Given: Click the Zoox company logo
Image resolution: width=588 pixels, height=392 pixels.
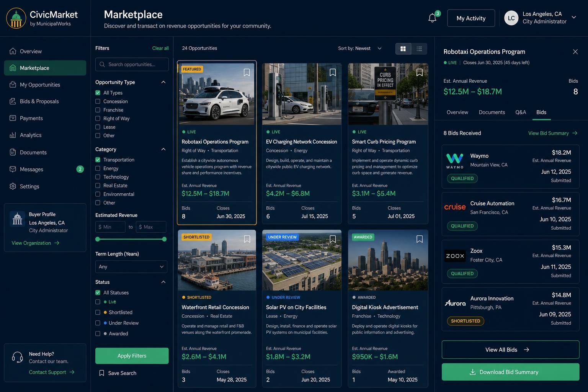Looking at the screenshot, I should point(455,256).
